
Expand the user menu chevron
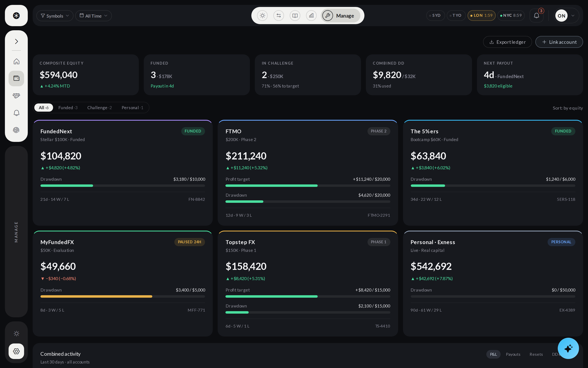[573, 16]
